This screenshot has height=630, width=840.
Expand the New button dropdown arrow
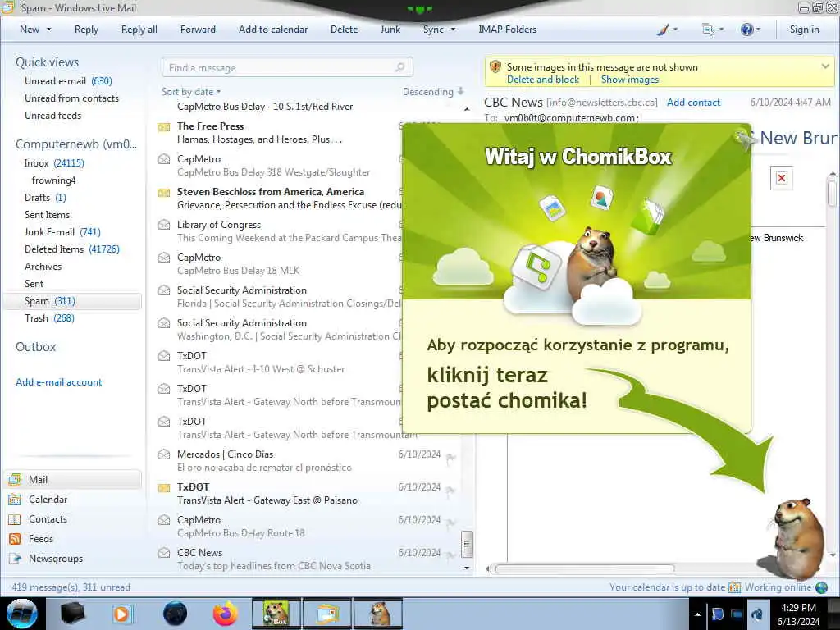[48, 30]
